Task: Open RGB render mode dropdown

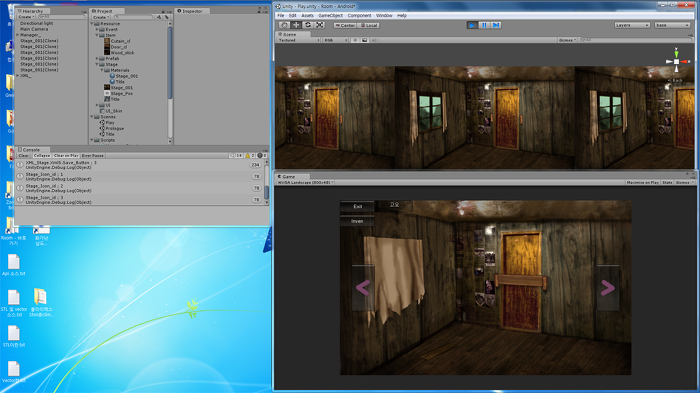Action: click(x=335, y=40)
